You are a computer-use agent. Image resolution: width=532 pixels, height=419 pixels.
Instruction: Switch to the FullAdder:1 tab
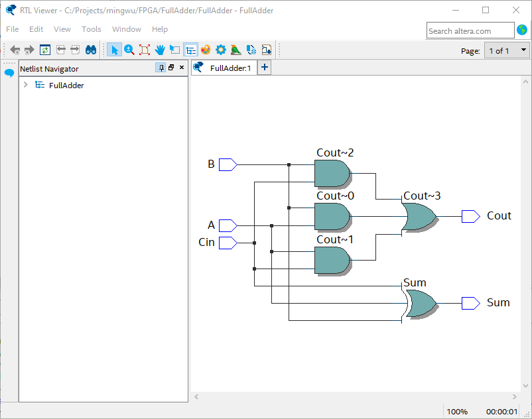click(x=225, y=68)
